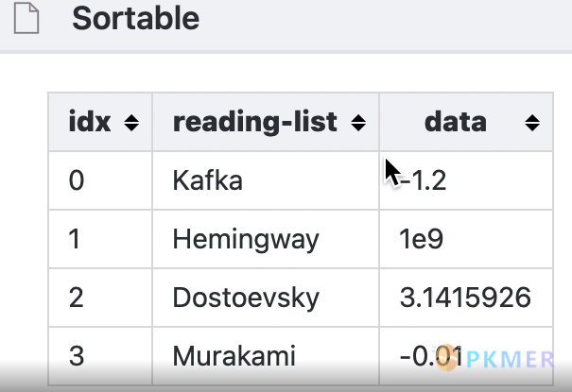Viewport: 572px width, 392px height.
Task: Click the idx column header
Action: point(100,122)
